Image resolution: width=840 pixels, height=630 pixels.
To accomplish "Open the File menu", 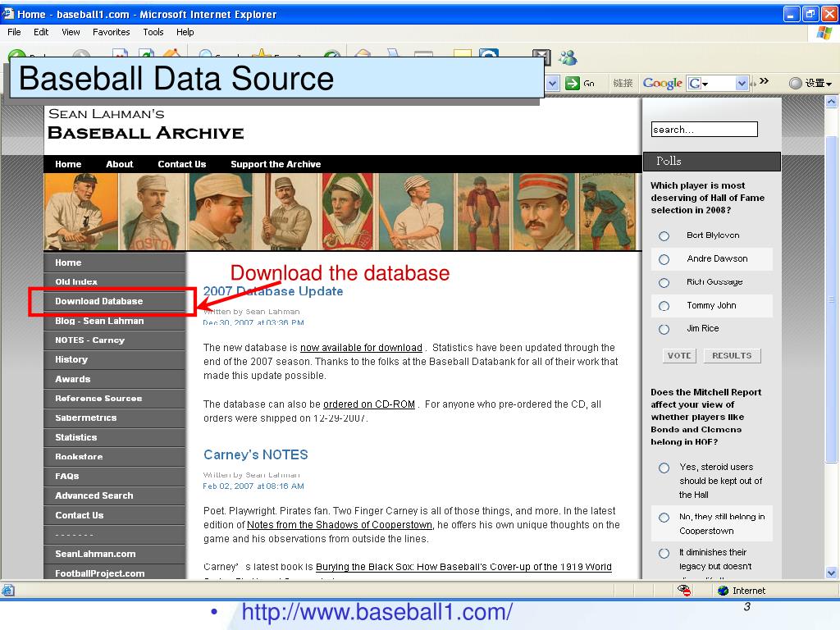I will [x=15, y=32].
